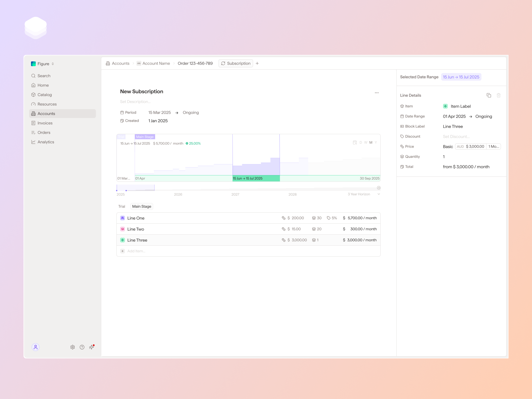Open help via the question mark icon

coord(82,347)
